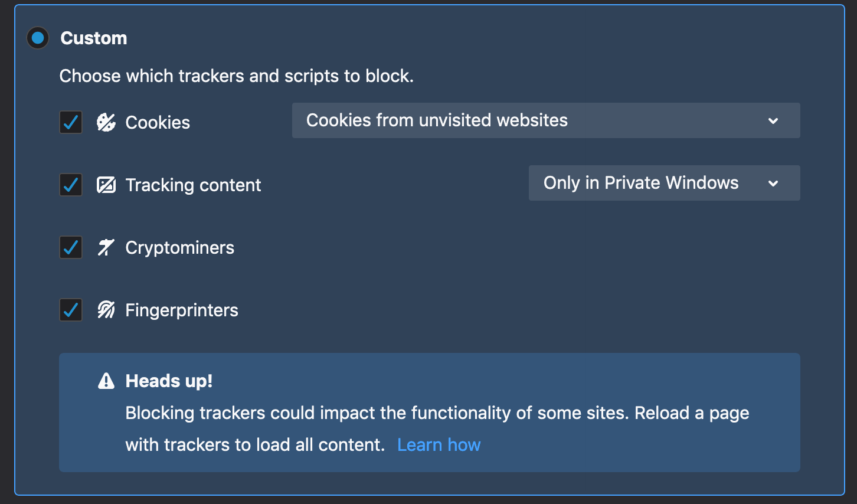This screenshot has height=504, width=857.
Task: Click the Cookies cookie icon
Action: click(x=106, y=122)
